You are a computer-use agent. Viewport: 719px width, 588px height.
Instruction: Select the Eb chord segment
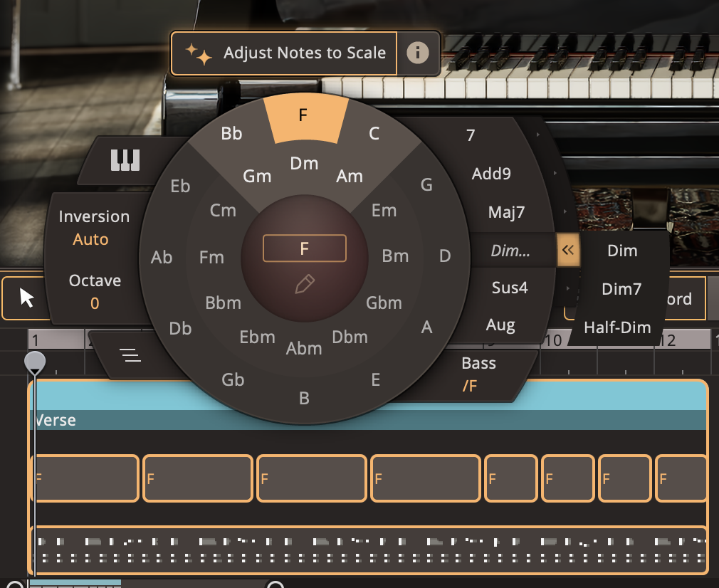180,187
